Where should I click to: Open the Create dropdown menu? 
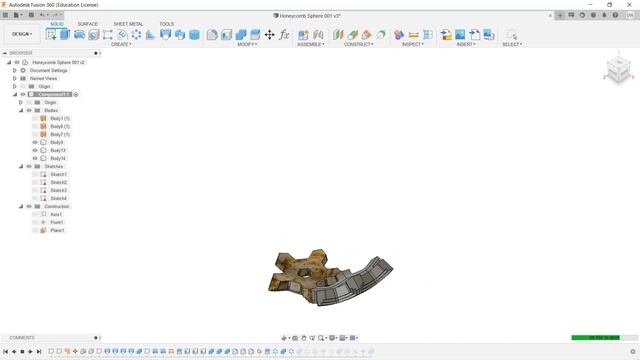coord(121,44)
